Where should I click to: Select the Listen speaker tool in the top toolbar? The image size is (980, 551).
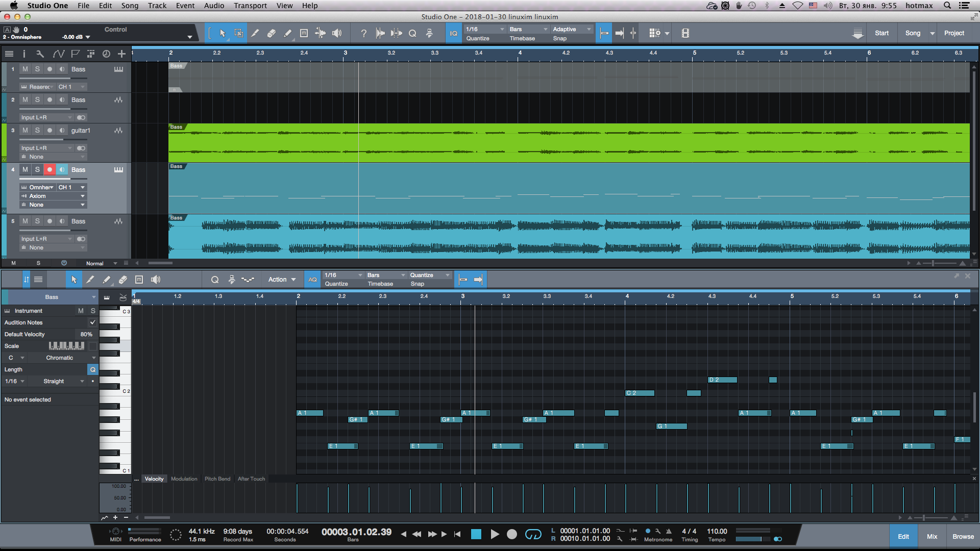click(337, 33)
